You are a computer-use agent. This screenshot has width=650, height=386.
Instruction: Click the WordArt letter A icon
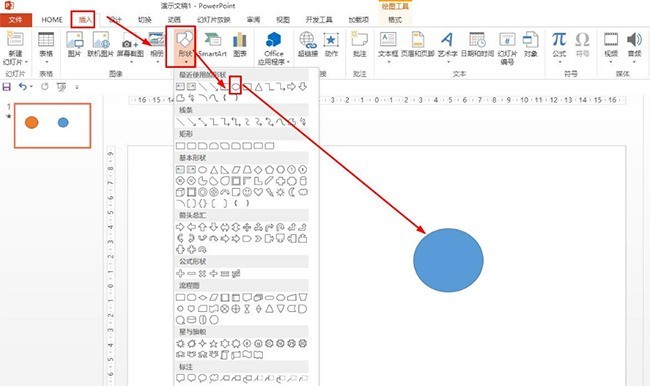[x=447, y=40]
